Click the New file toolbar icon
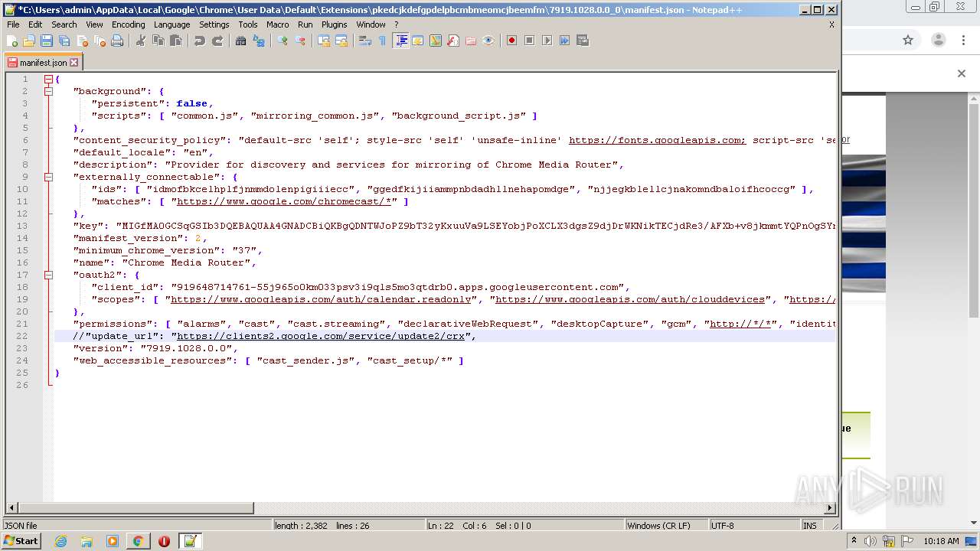The width and height of the screenshot is (980, 551). pyautogui.click(x=13, y=41)
